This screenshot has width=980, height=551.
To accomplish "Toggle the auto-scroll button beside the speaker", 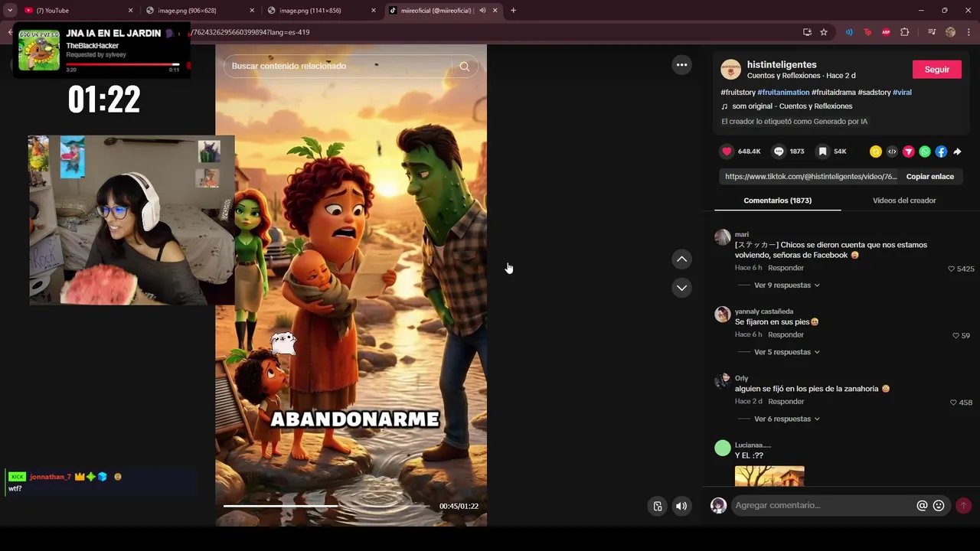I will click(x=658, y=506).
